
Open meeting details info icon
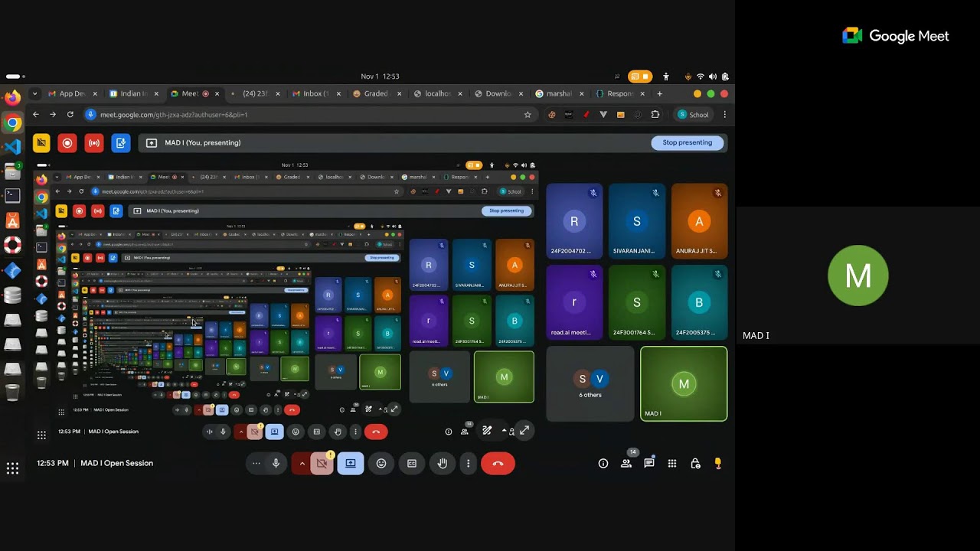(x=603, y=463)
